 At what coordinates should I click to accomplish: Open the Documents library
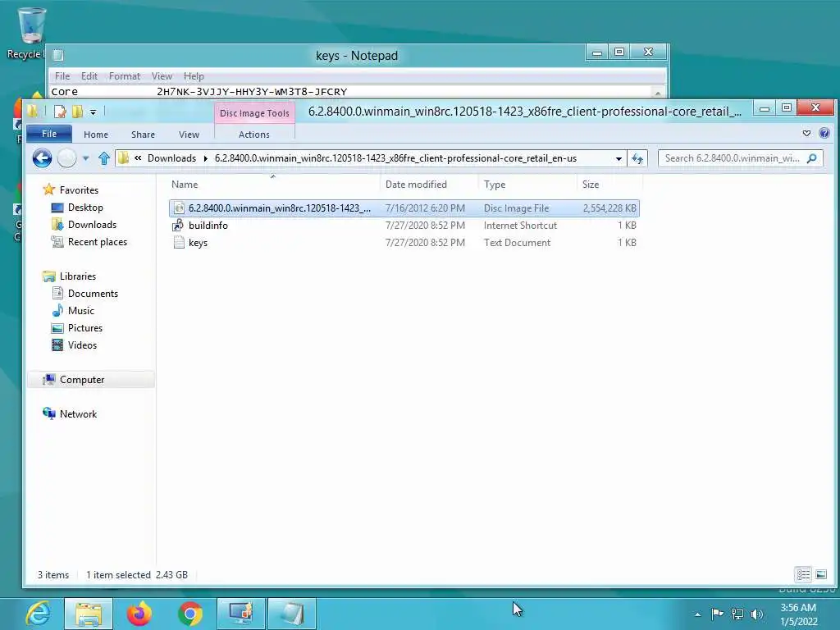click(93, 294)
